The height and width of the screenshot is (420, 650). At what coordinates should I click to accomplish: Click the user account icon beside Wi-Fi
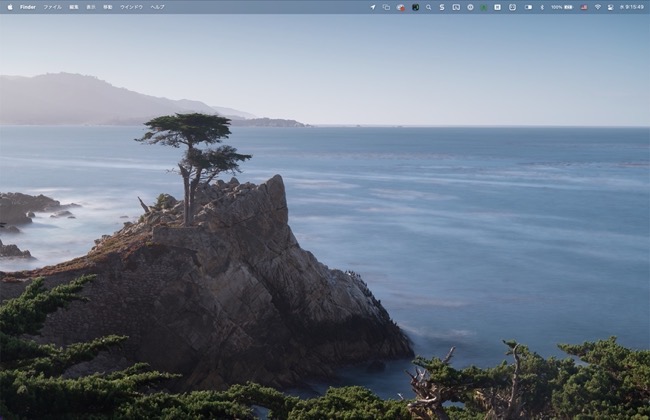611,6
